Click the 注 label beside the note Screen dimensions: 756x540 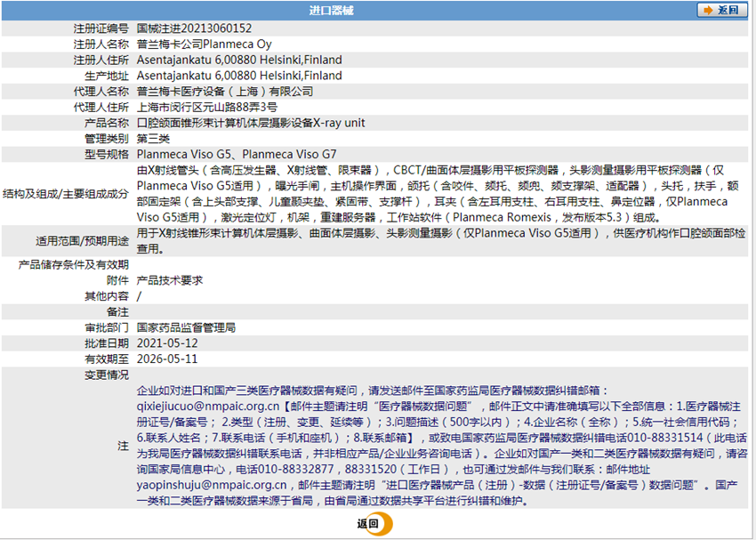(x=123, y=446)
